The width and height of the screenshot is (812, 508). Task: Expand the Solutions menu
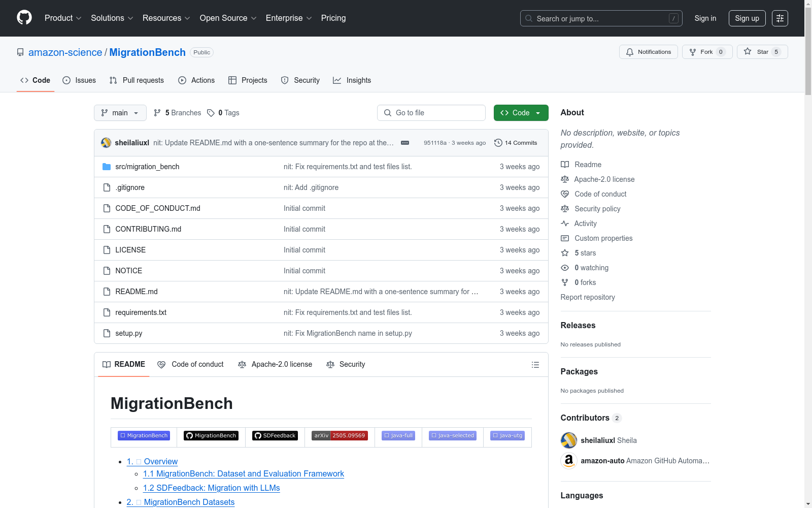point(112,18)
